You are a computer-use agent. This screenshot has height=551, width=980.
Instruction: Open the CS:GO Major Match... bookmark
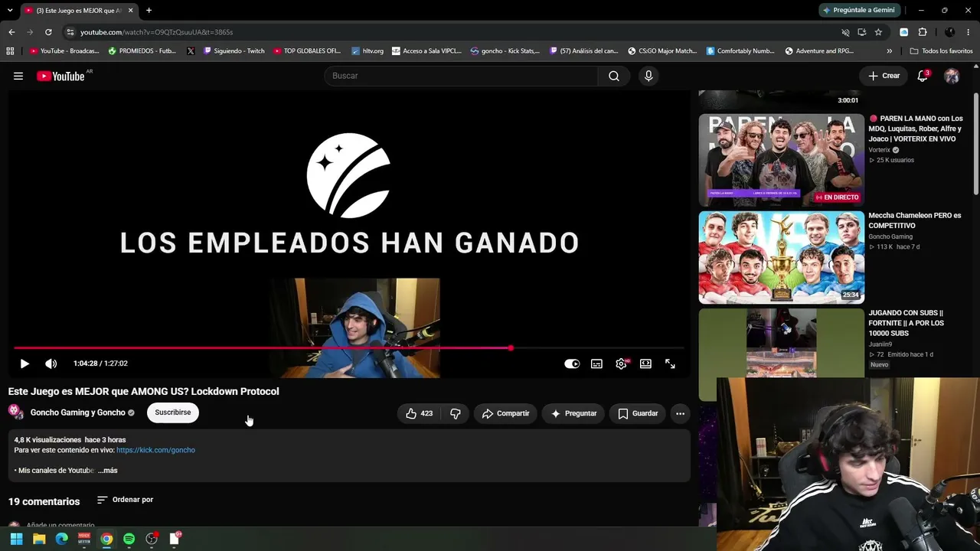662,51
